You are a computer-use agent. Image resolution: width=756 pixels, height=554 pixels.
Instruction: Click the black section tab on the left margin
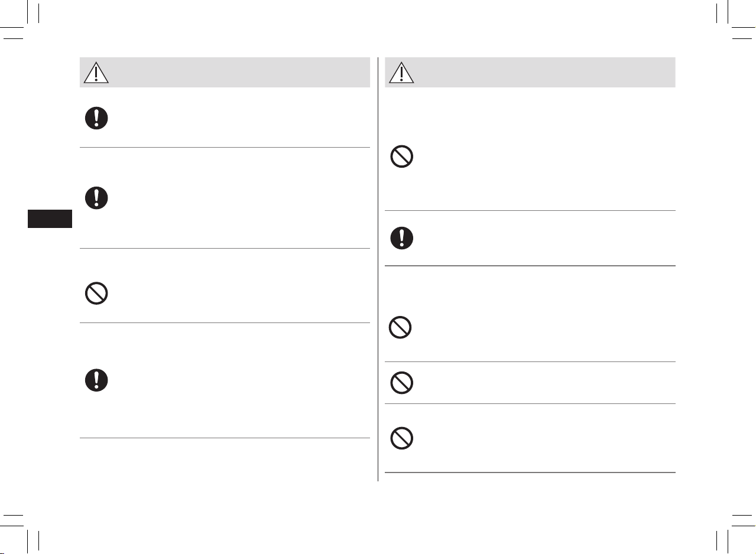(50, 219)
